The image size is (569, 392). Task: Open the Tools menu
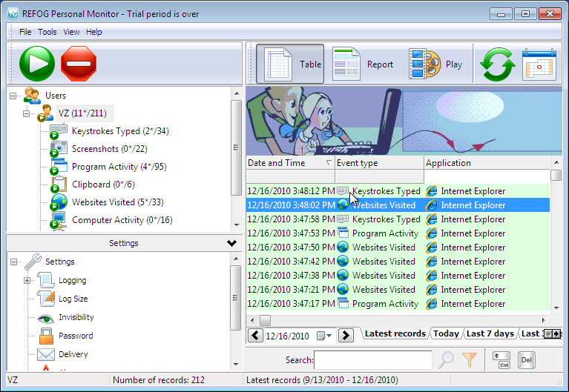pyautogui.click(x=47, y=32)
